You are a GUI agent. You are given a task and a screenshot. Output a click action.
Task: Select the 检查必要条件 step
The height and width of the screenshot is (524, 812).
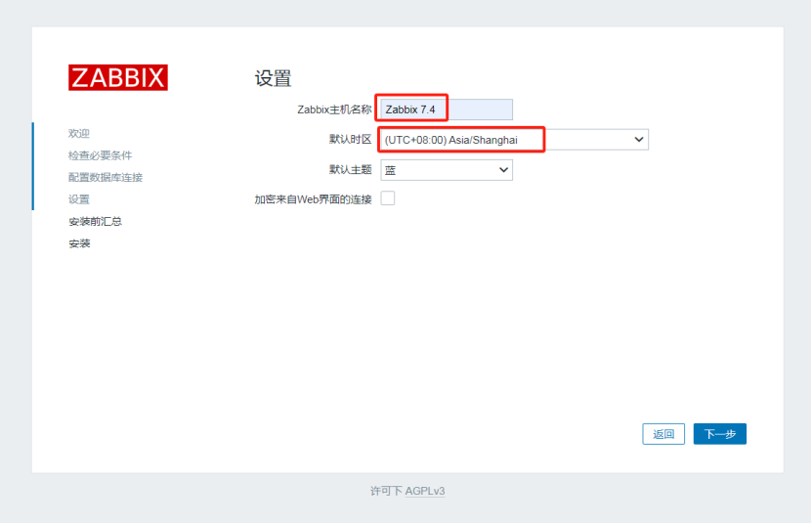point(100,155)
